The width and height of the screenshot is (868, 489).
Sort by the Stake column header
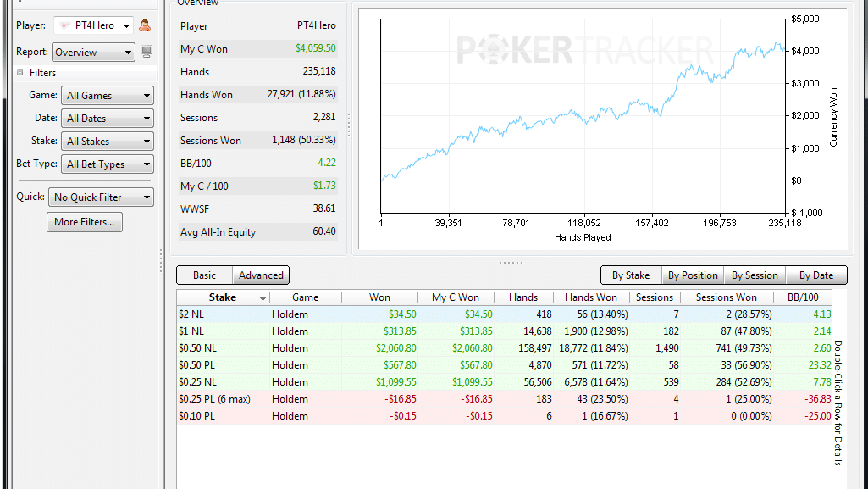point(223,297)
